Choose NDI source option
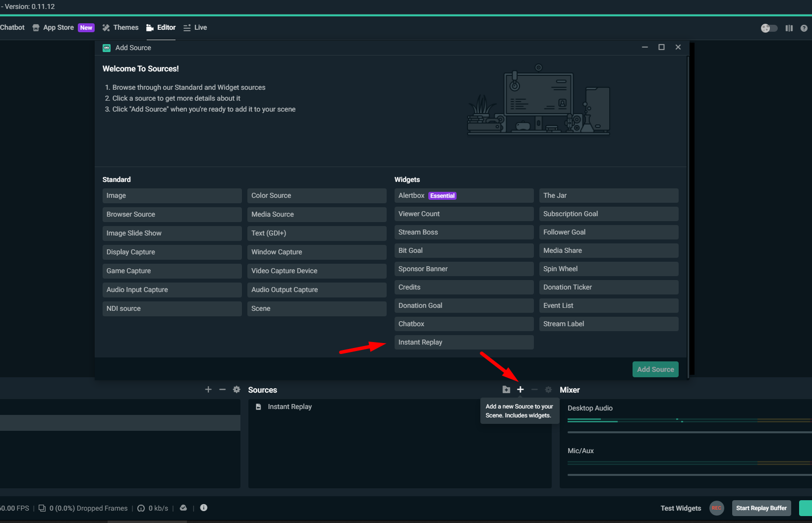The height and width of the screenshot is (523, 812). tap(172, 308)
